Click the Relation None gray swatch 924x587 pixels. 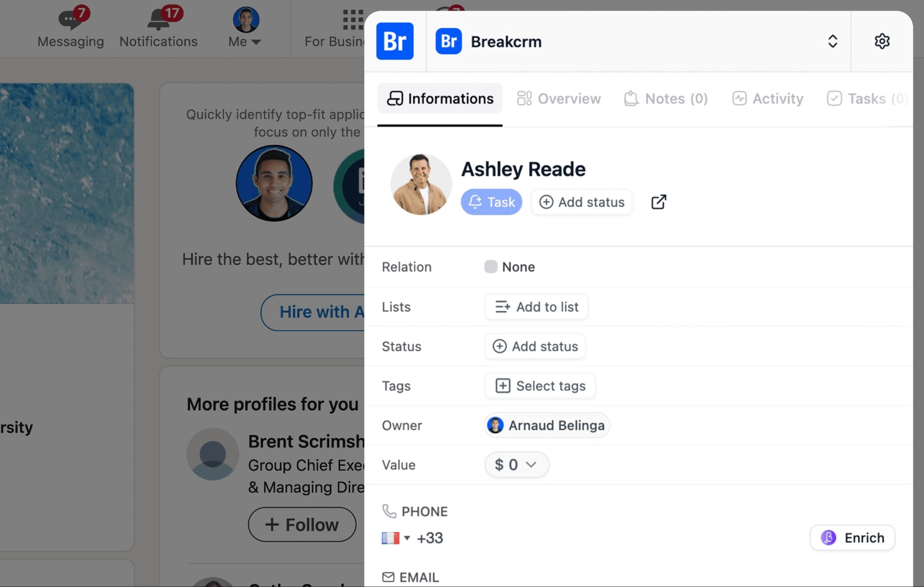point(491,266)
